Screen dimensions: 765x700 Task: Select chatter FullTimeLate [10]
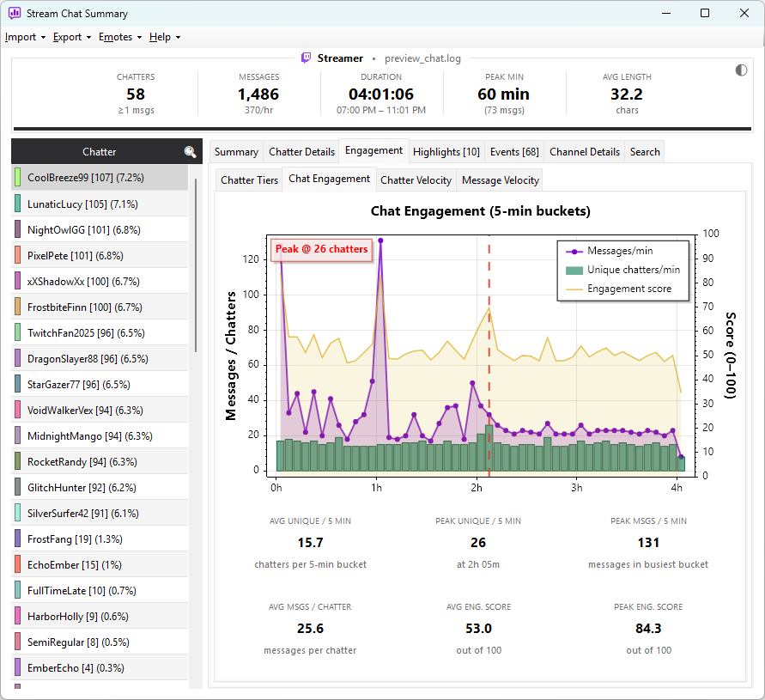100,591
